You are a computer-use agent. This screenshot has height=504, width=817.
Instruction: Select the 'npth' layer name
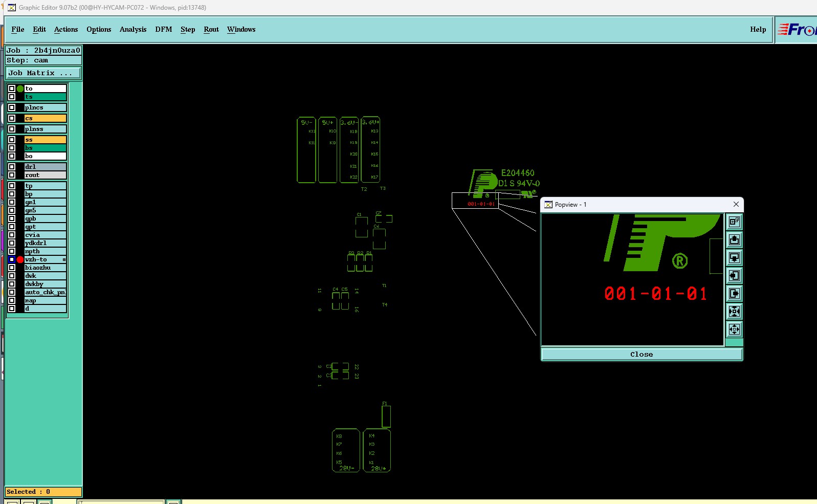pos(46,251)
